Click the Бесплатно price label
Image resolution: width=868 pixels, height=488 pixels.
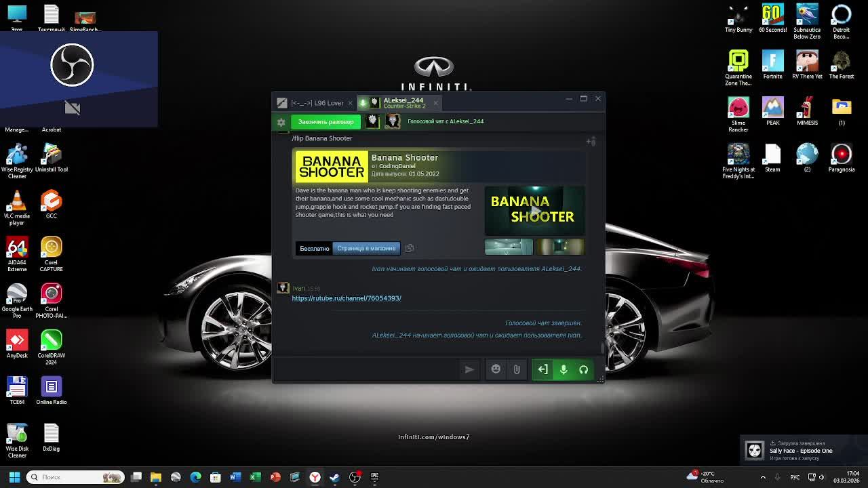[x=314, y=248]
